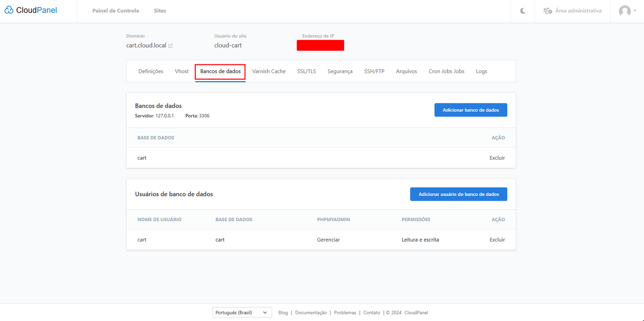Select the SSL/TLS tab
The image size is (644, 321).
(x=306, y=71)
